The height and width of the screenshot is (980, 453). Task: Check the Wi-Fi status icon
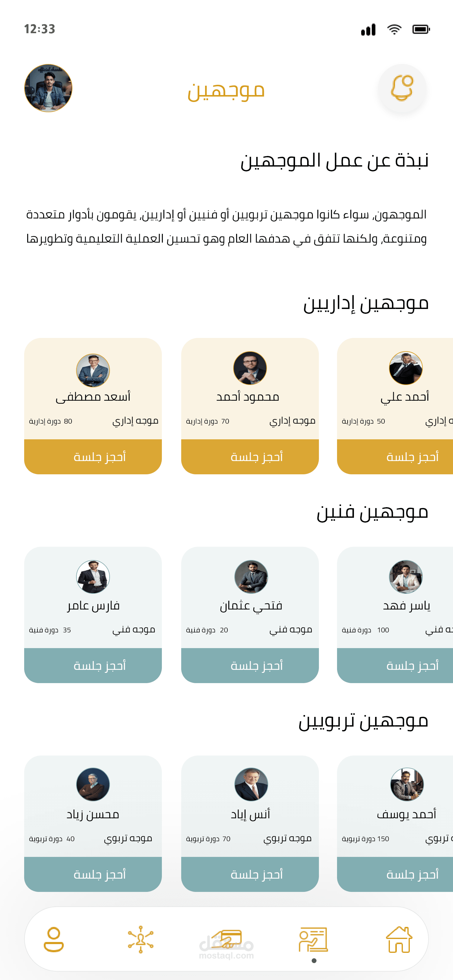[x=394, y=29]
